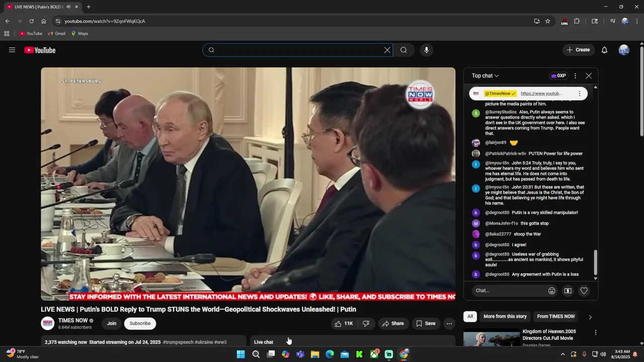
Task: Show hidden system tray icons chevron
Action: (x=562, y=354)
